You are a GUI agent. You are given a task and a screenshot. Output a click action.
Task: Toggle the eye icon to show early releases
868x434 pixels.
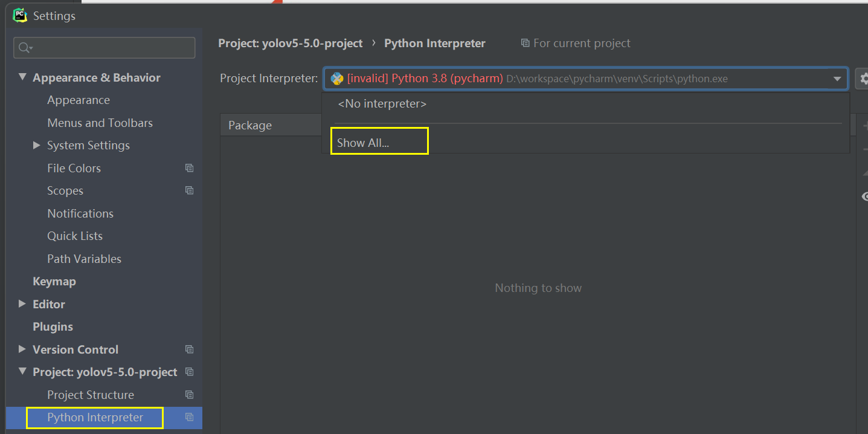(864, 196)
